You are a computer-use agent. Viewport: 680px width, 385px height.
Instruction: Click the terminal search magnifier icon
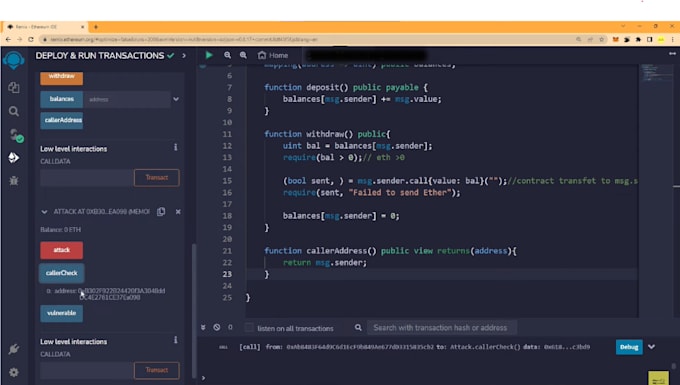point(358,327)
